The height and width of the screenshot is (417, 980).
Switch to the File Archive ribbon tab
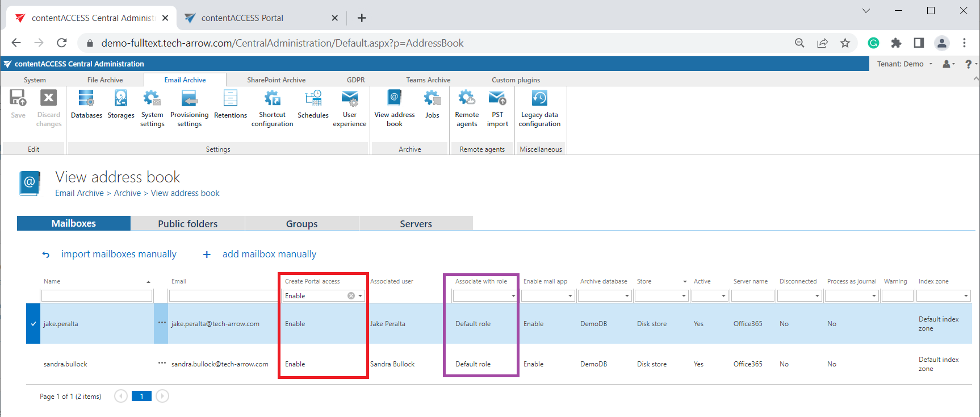(x=105, y=80)
